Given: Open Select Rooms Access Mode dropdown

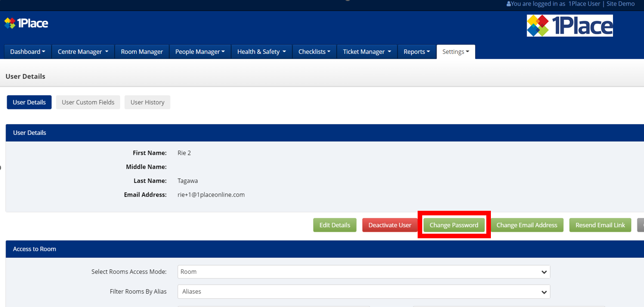Looking at the screenshot, I should 364,272.
